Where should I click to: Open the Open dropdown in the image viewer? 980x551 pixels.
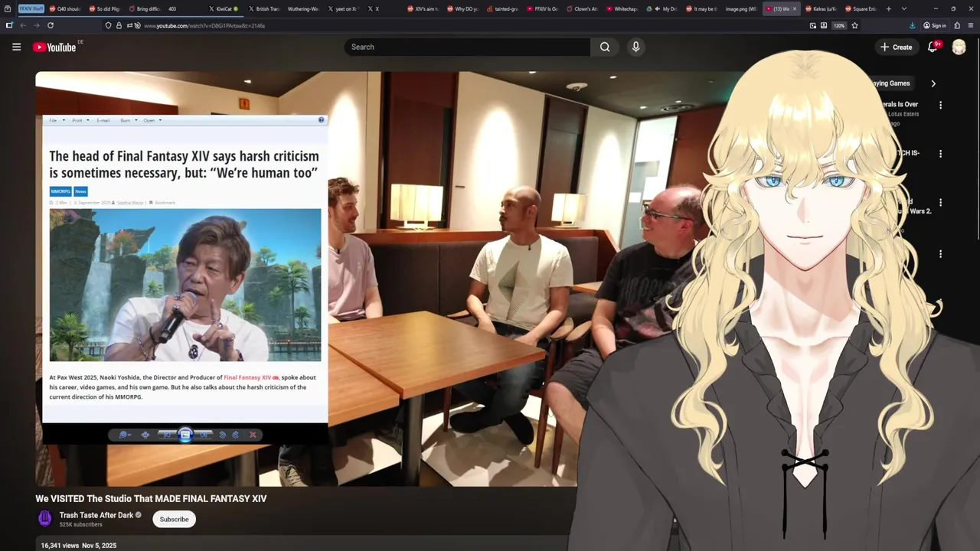click(x=152, y=120)
